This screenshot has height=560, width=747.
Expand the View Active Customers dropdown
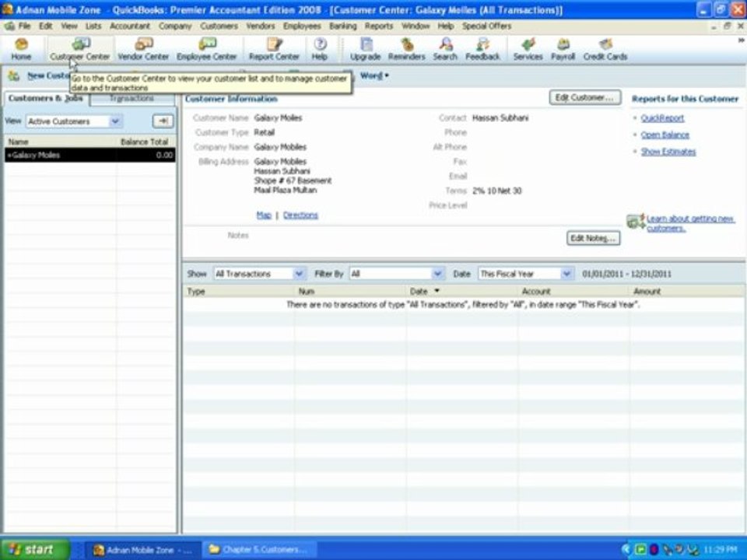point(115,121)
